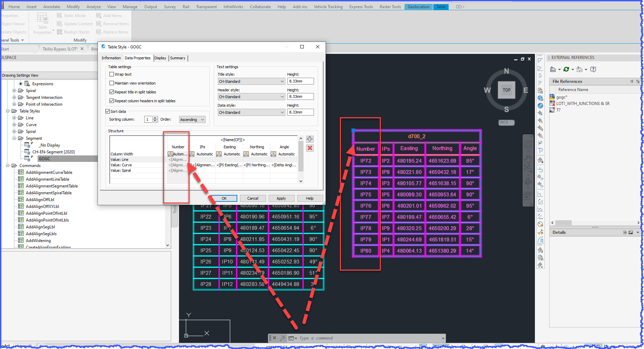Open External References help icon

click(x=593, y=69)
